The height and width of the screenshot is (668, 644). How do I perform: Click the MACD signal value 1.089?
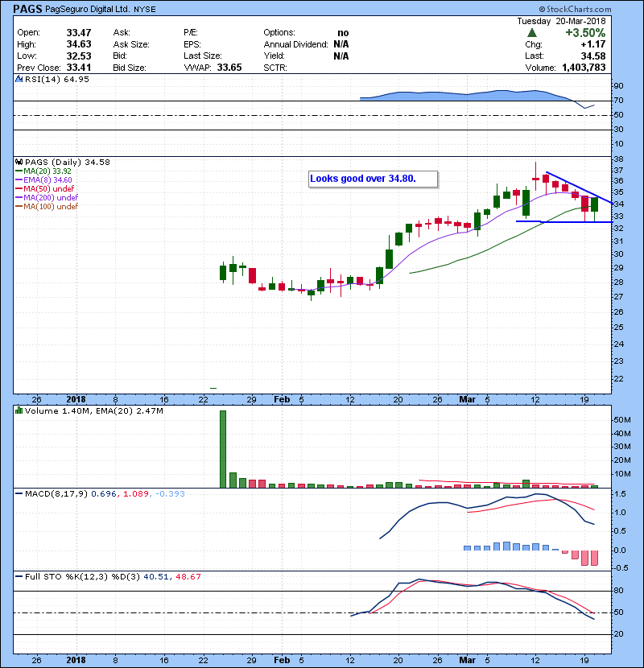(x=135, y=494)
